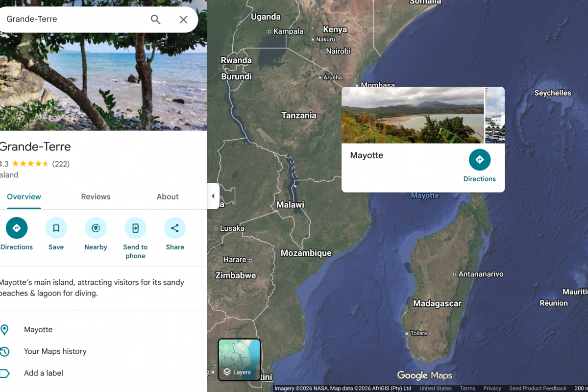
Task: Select the Overview tab
Action: 24,196
